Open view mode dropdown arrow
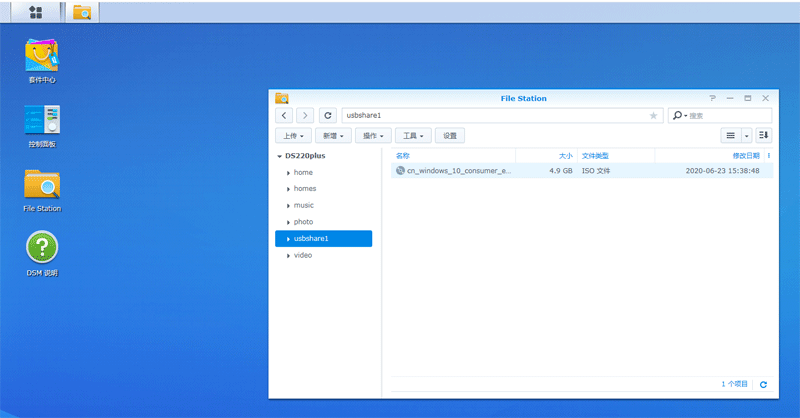 746,136
